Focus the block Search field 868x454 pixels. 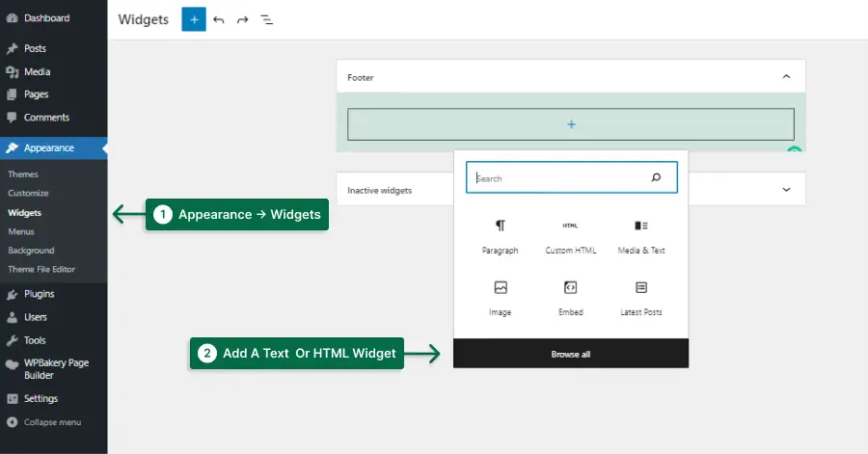[571, 177]
